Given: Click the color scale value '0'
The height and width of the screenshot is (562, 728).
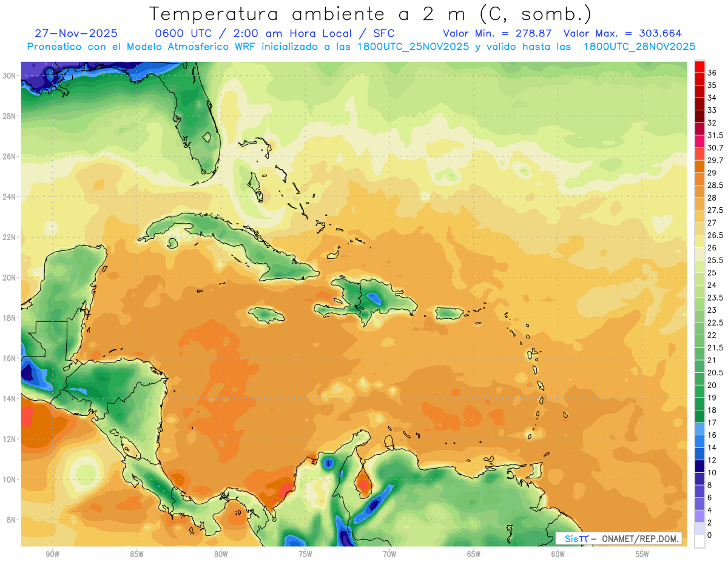Looking at the screenshot, I should [x=710, y=535].
